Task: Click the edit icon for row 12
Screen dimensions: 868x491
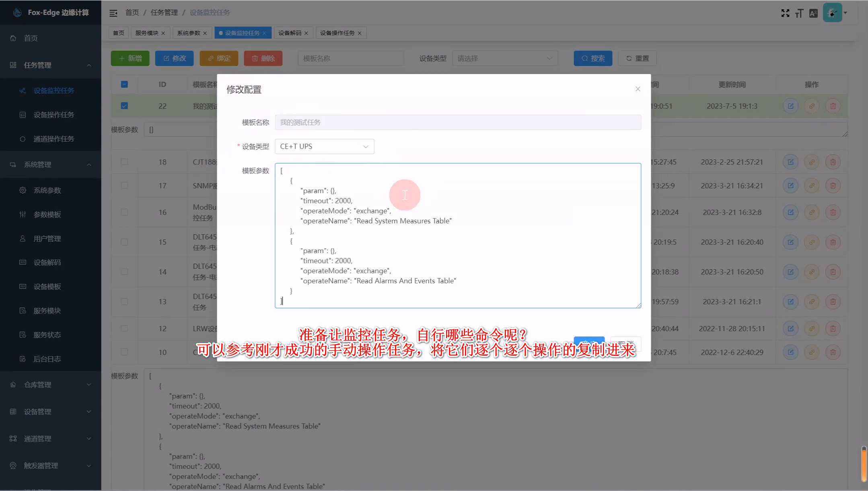Action: coord(790,328)
